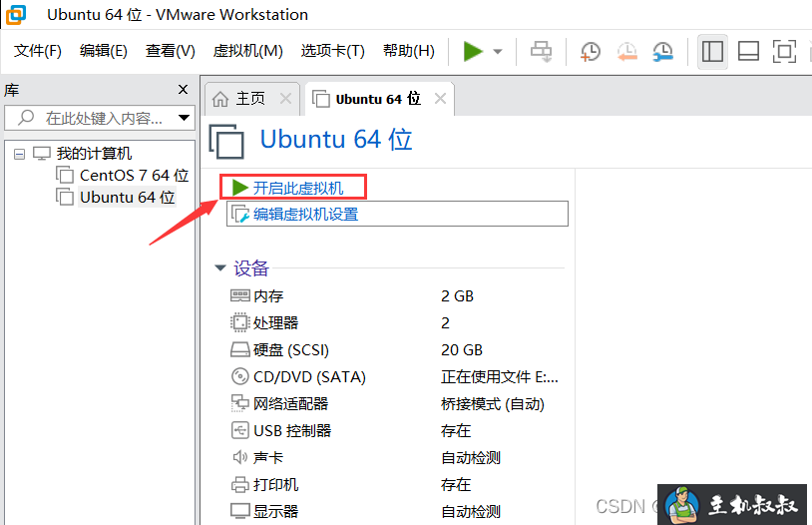Collapse the 我的计算机 tree node
Viewport: 812px width, 525px height.
(19, 154)
